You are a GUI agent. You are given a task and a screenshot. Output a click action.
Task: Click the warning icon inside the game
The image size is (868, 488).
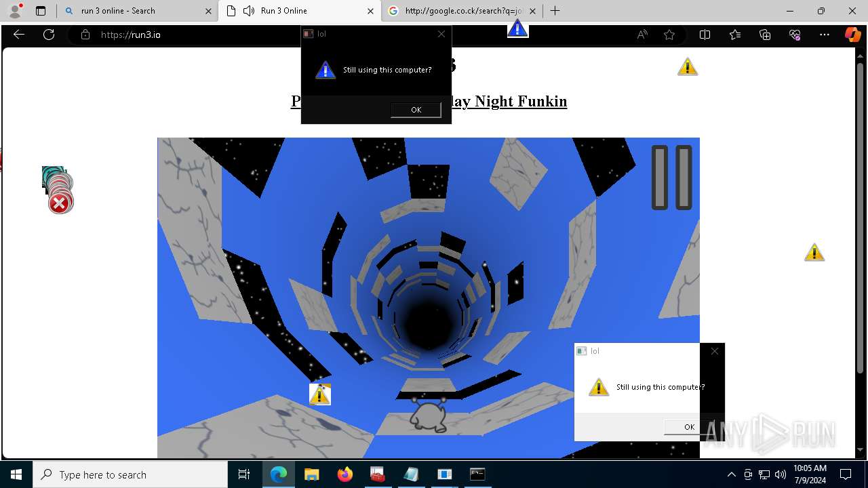point(319,394)
